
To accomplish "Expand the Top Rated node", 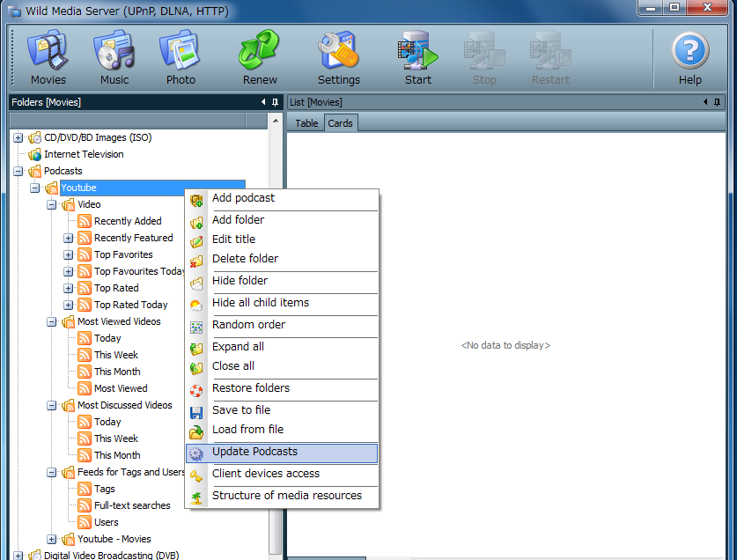I will (68, 288).
